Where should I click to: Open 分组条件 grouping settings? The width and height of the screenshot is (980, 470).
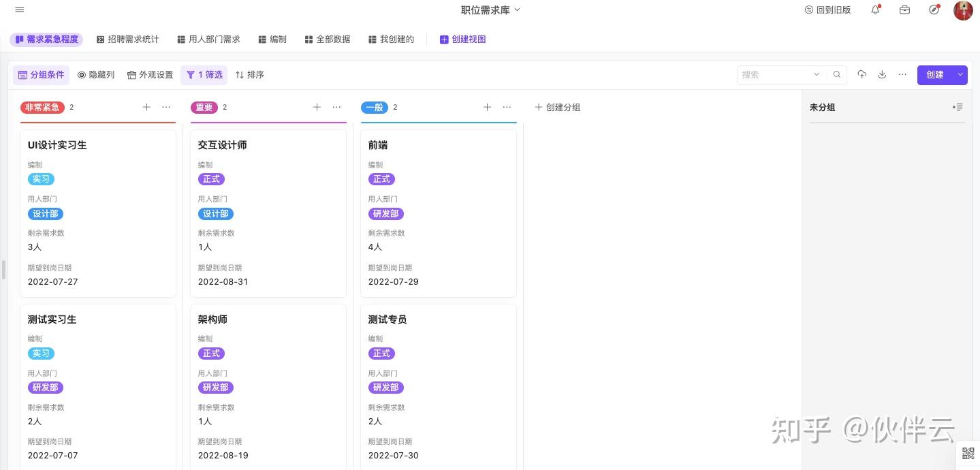[x=41, y=75]
